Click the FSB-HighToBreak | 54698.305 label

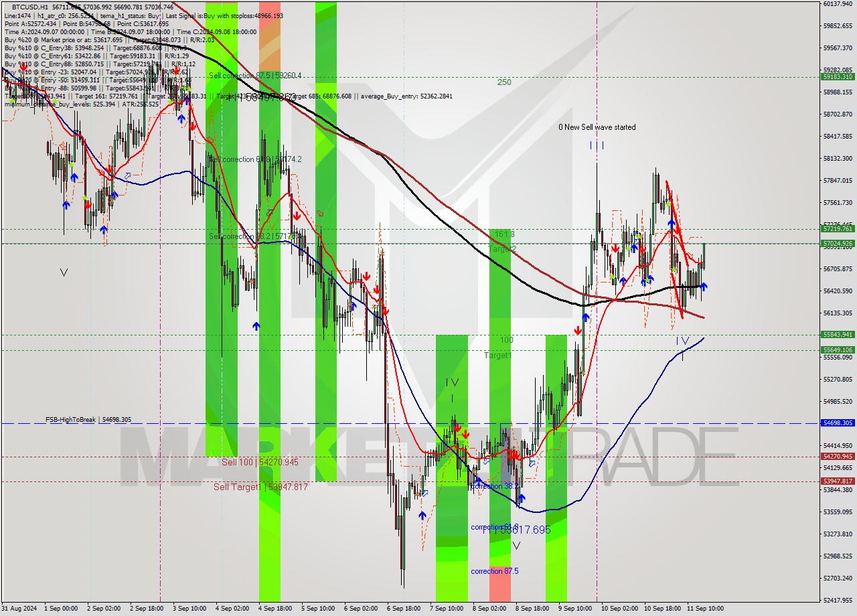[88, 420]
